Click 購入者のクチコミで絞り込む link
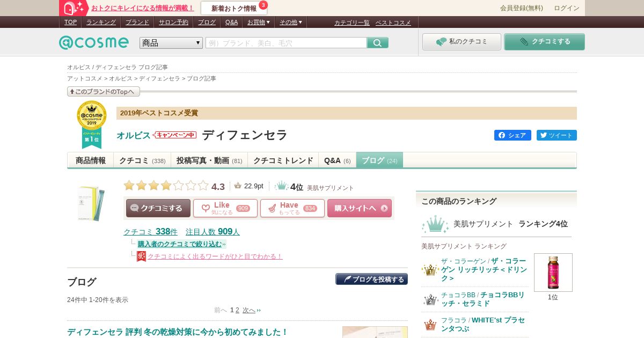 point(180,244)
